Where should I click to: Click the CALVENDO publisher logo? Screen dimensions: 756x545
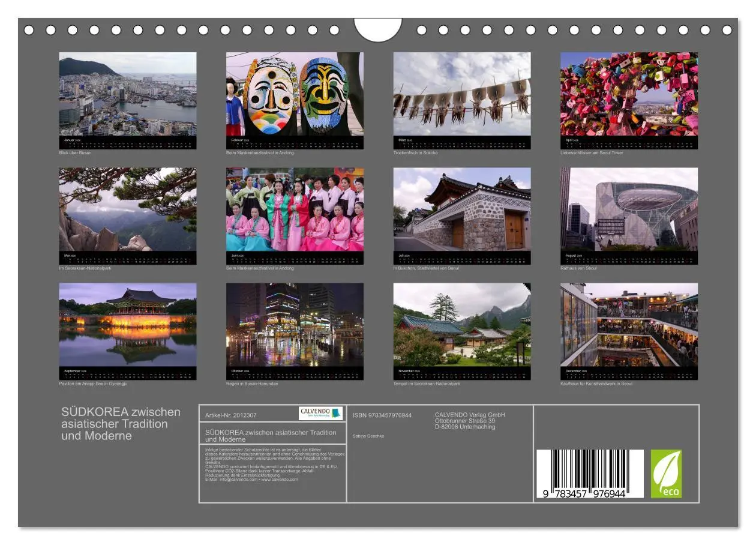click(321, 413)
